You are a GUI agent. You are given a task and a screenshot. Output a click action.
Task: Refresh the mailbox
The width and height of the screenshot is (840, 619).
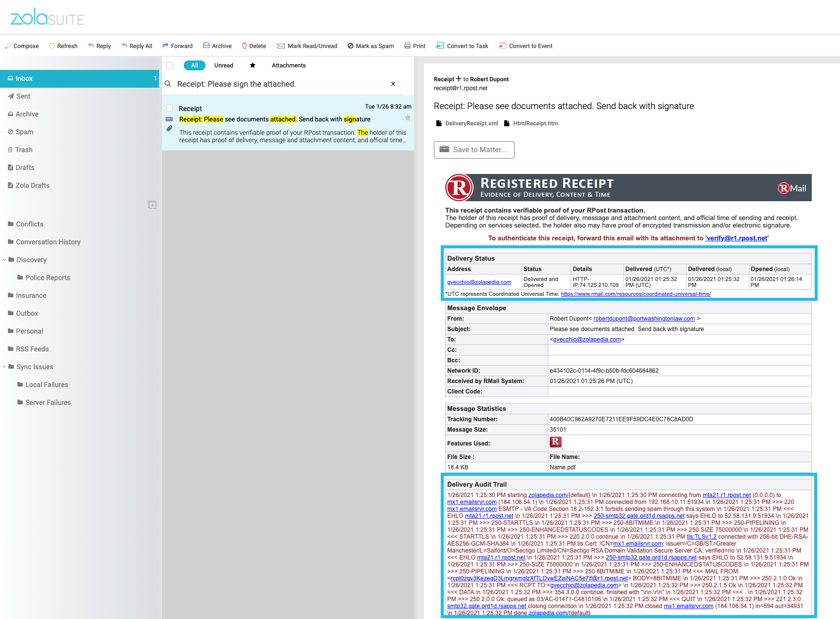coord(63,46)
